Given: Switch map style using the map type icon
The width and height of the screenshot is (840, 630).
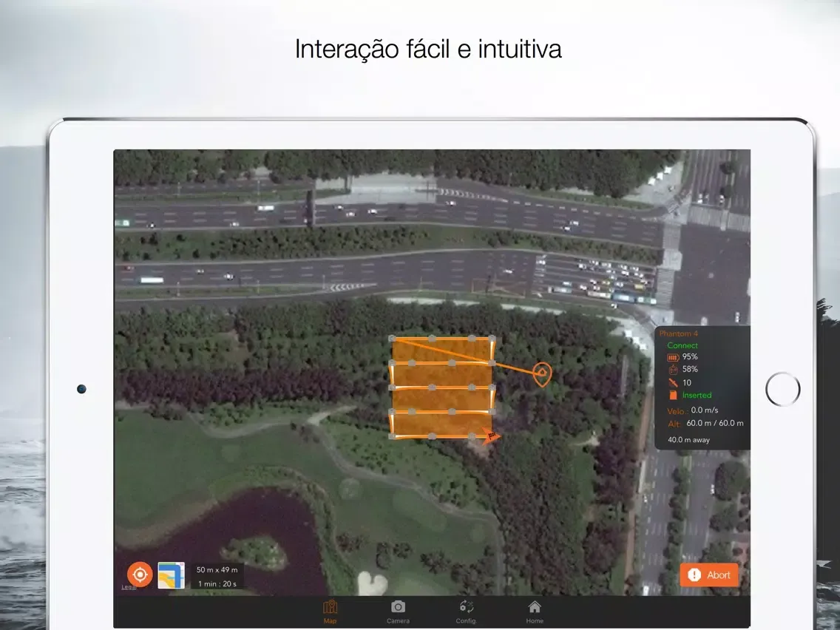Looking at the screenshot, I should (x=171, y=575).
